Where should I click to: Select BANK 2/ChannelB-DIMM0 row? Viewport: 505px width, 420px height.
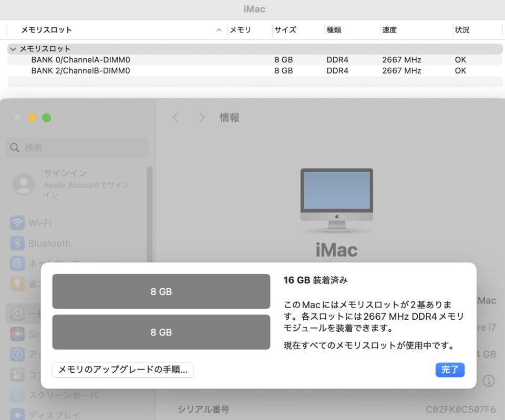[x=254, y=71]
